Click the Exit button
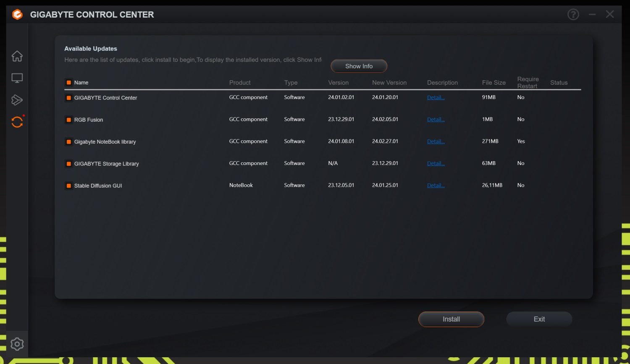 click(539, 319)
